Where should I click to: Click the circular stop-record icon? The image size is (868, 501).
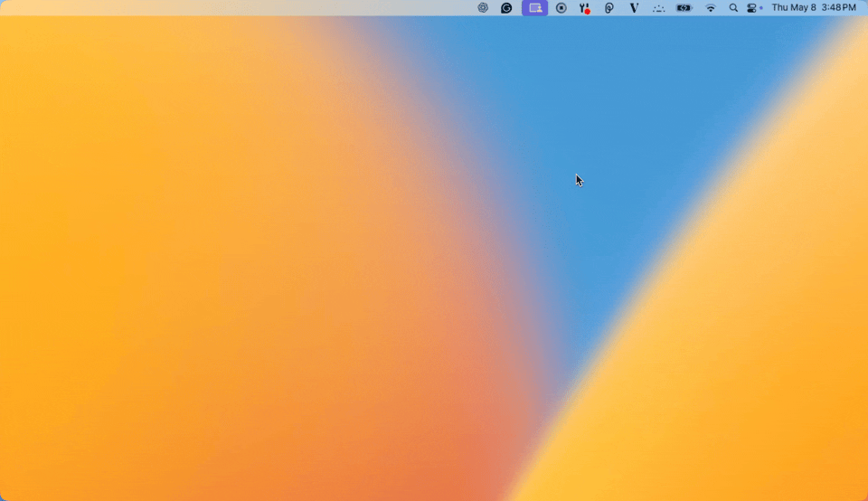[x=561, y=8]
